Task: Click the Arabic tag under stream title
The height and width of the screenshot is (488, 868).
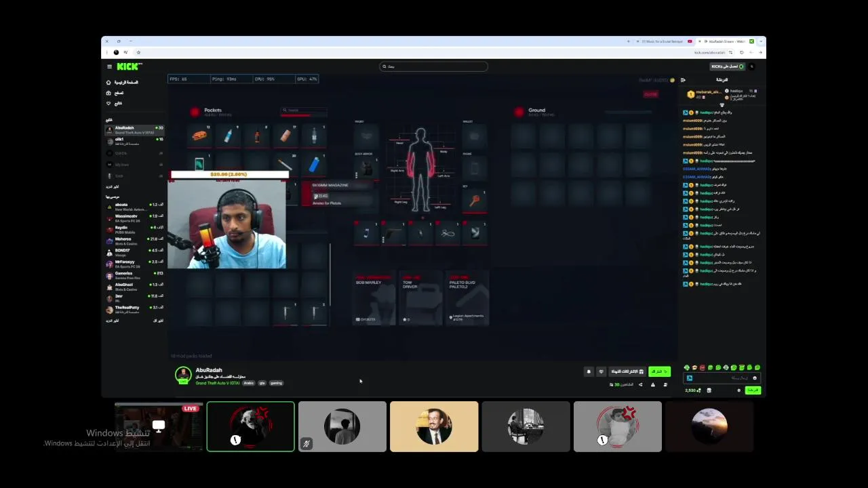Action: tap(249, 383)
